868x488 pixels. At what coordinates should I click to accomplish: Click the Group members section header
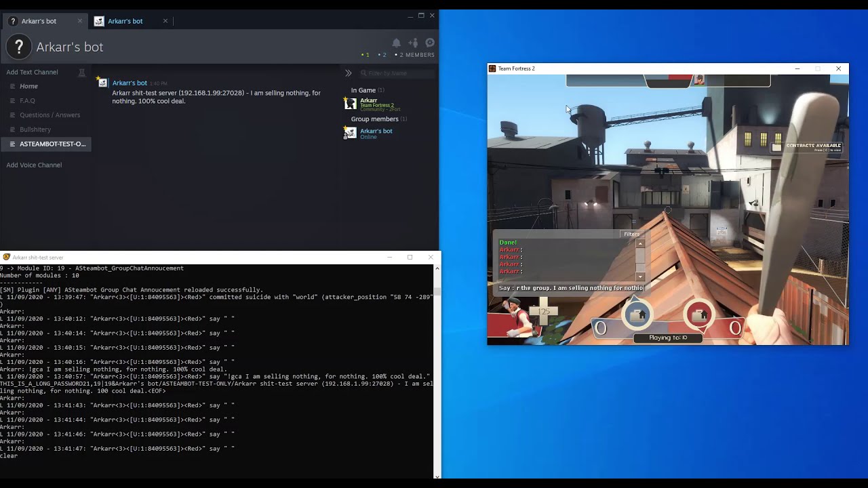pyautogui.click(x=378, y=119)
